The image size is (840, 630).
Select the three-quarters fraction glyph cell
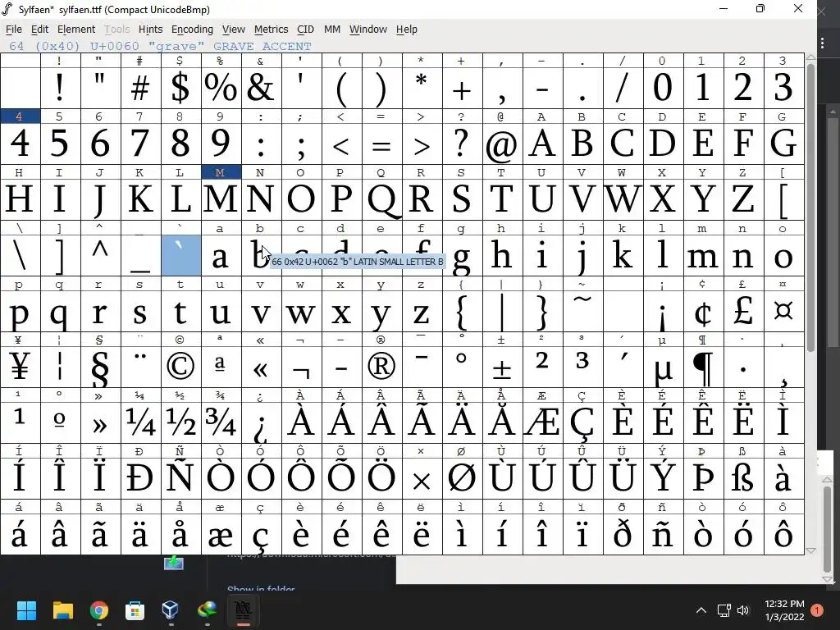(x=221, y=422)
